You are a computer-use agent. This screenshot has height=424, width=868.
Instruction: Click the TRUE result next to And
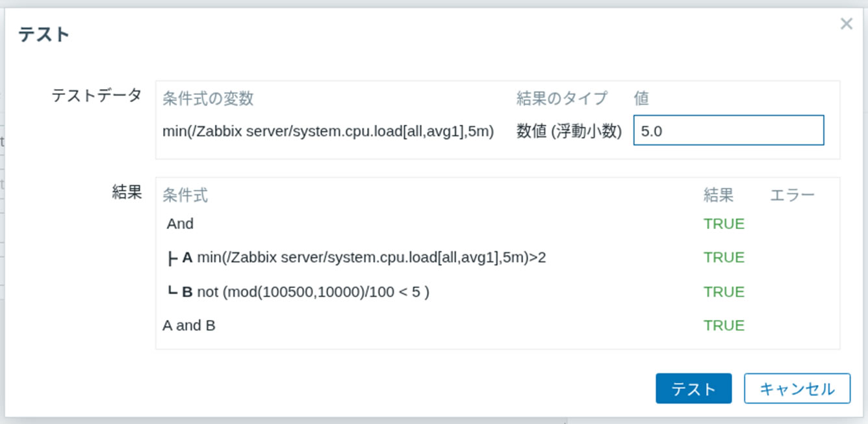click(723, 223)
